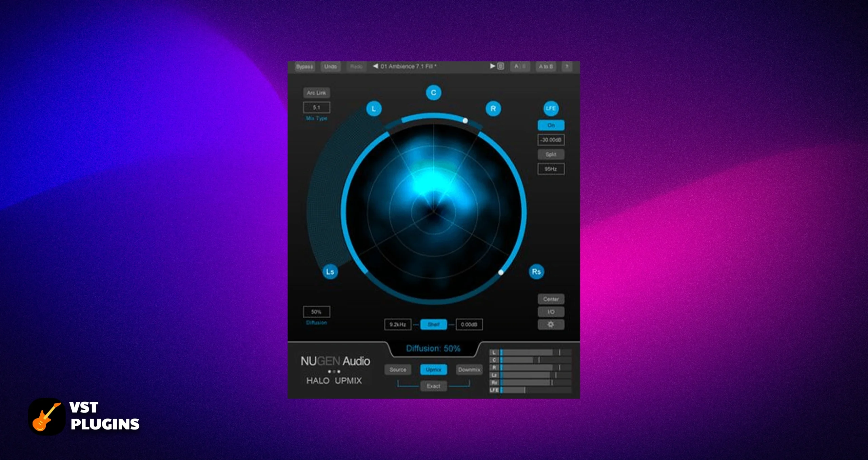Image resolution: width=868 pixels, height=460 pixels.
Task: Copy settings with A to B
Action: (546, 66)
